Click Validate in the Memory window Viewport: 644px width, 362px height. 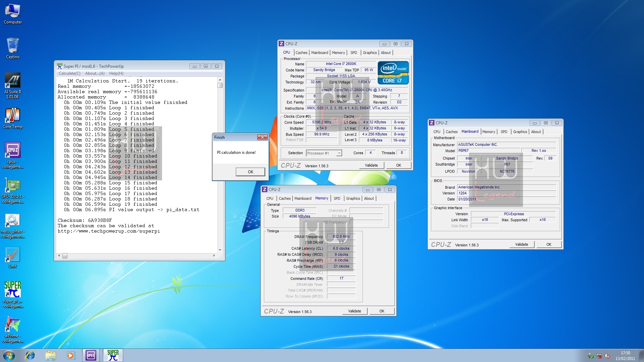355,311
